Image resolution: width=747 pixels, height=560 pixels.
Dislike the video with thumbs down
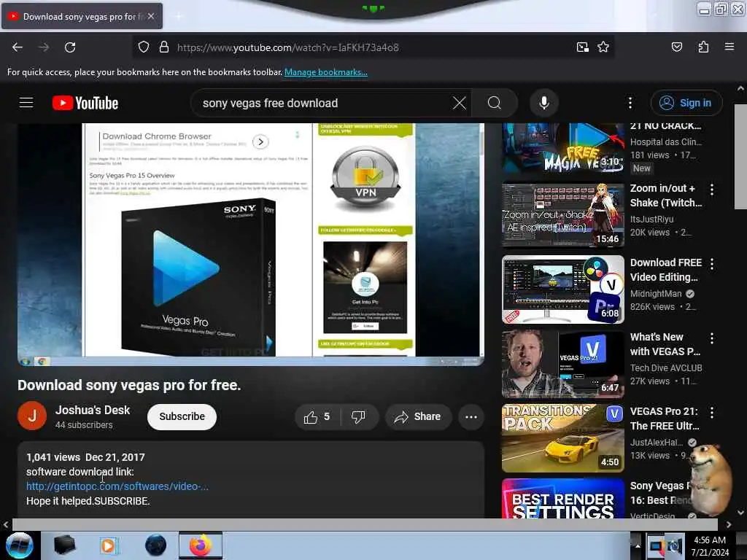click(359, 416)
